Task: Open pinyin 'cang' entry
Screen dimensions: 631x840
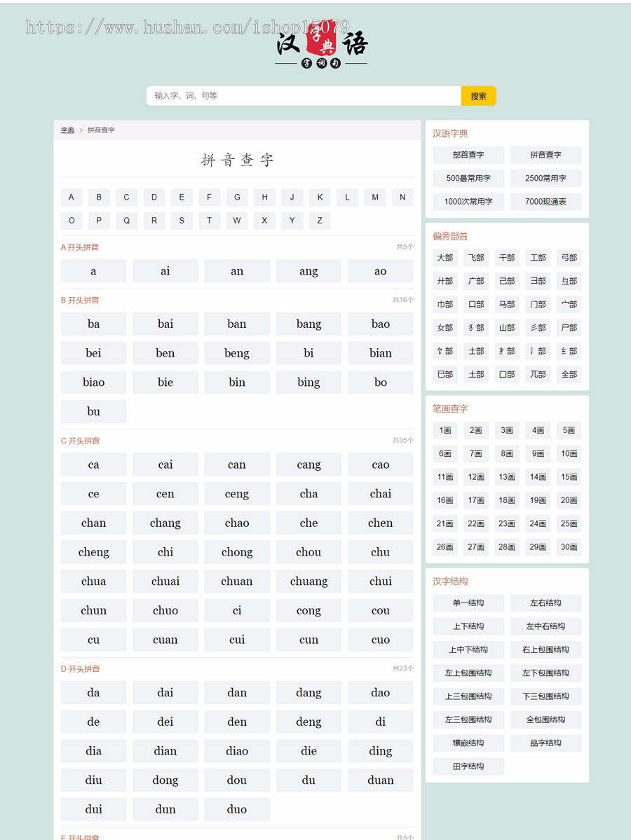Action: (x=308, y=464)
